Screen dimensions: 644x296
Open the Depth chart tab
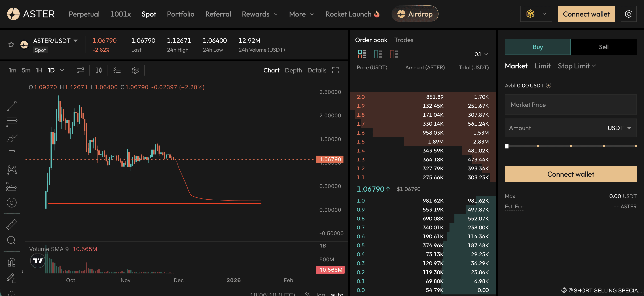point(293,70)
